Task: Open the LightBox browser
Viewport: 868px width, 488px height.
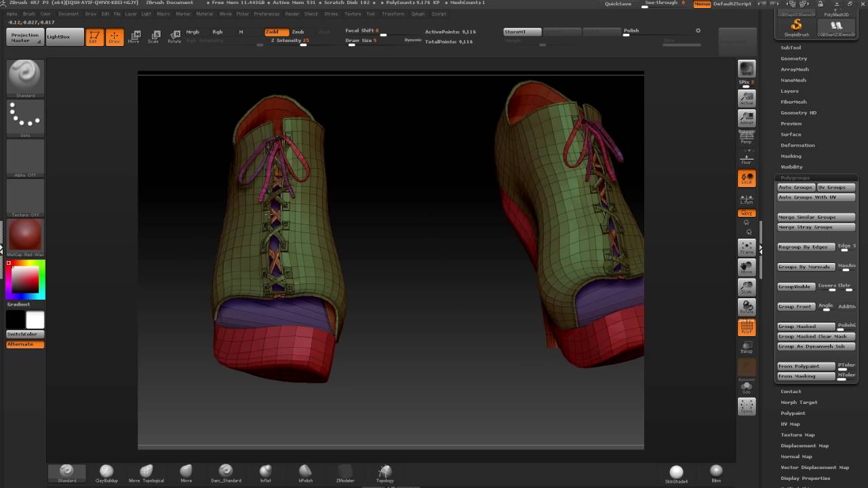Action: [65, 37]
